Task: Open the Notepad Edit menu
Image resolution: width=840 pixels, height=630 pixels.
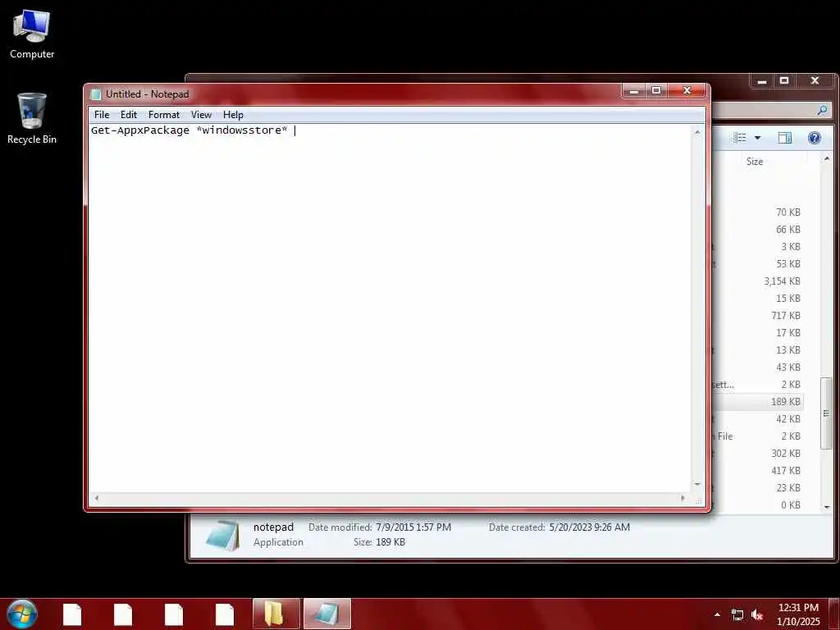Action: point(129,115)
